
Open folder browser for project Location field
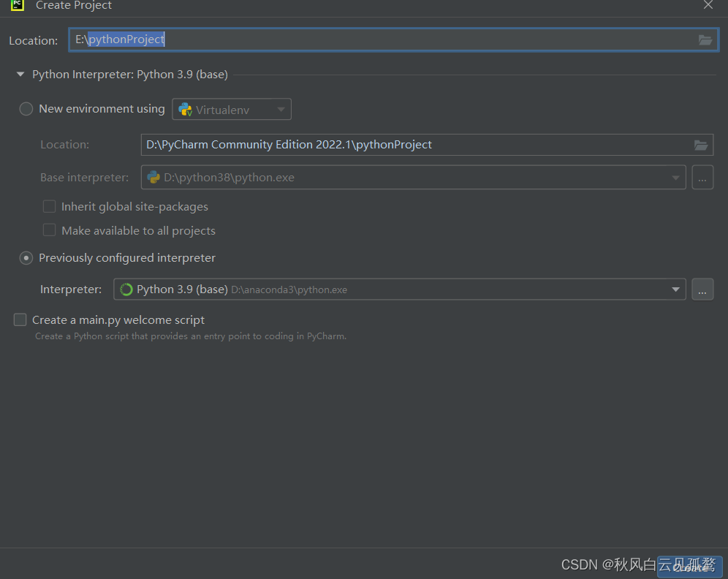705,40
